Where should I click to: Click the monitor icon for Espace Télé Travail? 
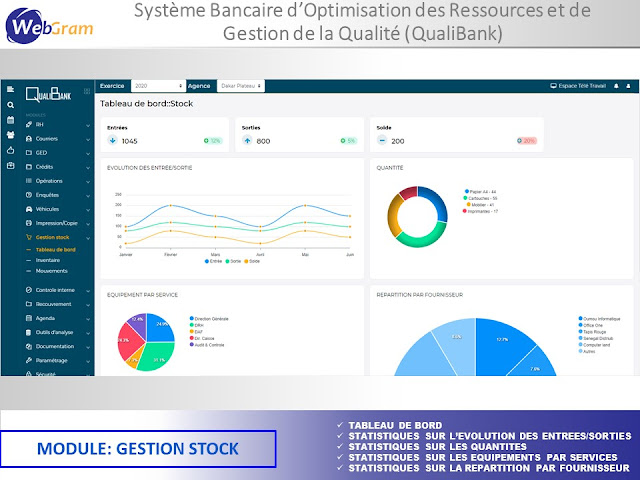point(553,86)
